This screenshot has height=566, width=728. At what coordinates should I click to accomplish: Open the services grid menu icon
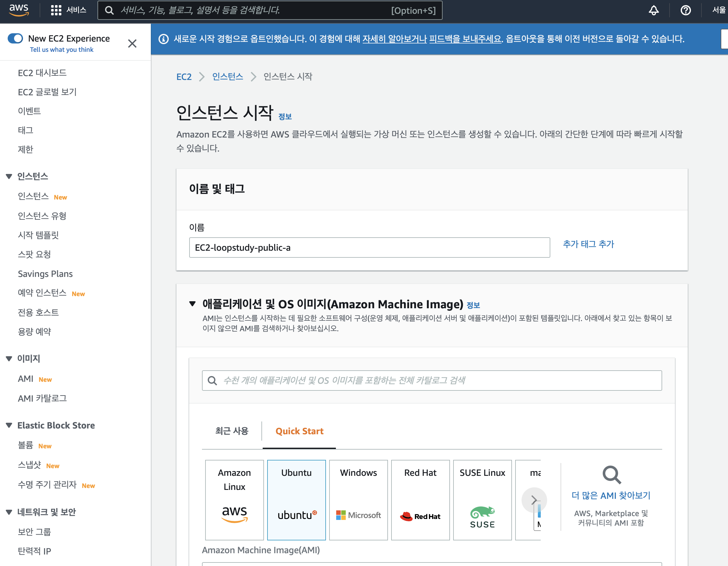coord(56,10)
